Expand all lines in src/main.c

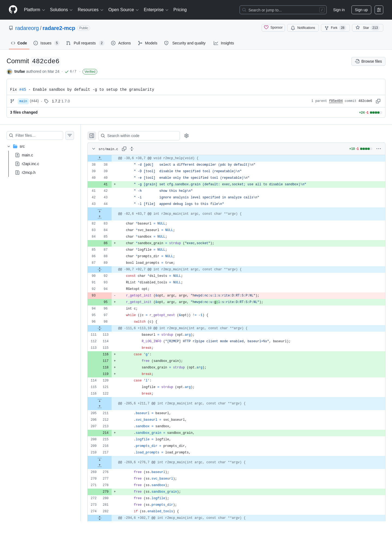click(x=132, y=149)
